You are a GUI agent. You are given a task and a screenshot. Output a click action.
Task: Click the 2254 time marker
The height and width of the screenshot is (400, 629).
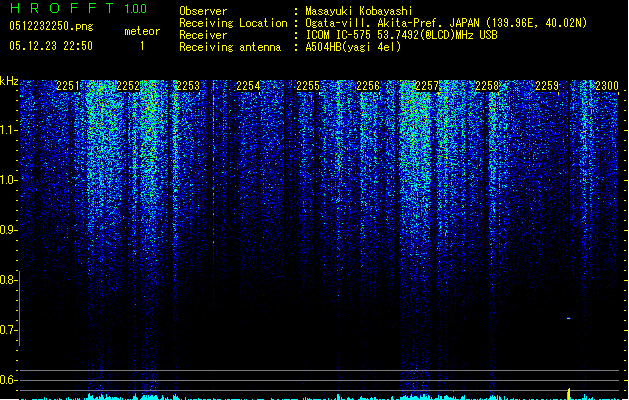[248, 86]
